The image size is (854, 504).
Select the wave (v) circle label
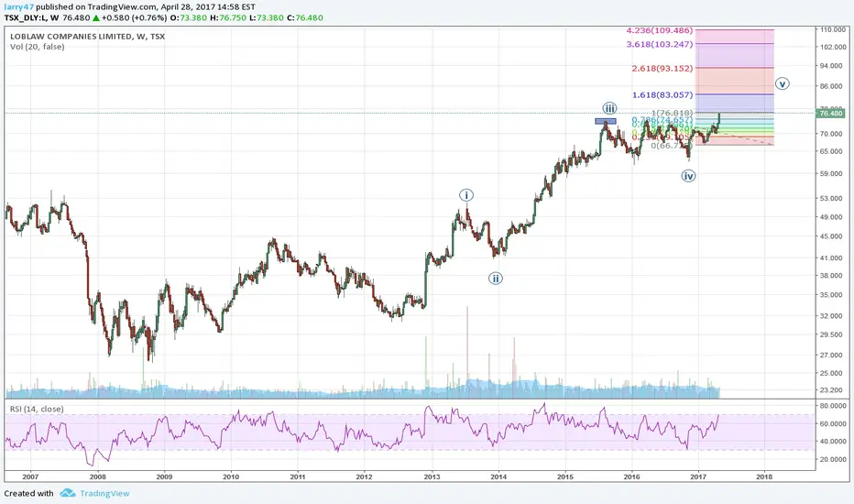click(x=783, y=84)
